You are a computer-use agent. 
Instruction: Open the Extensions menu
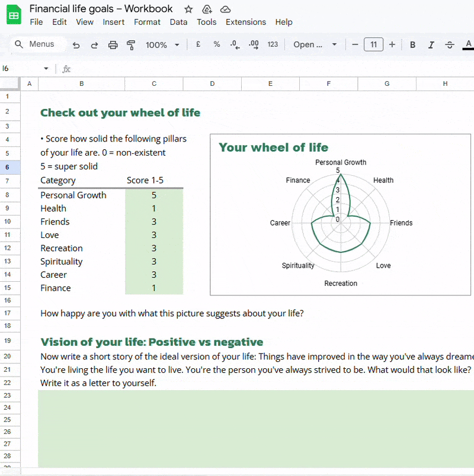point(245,22)
